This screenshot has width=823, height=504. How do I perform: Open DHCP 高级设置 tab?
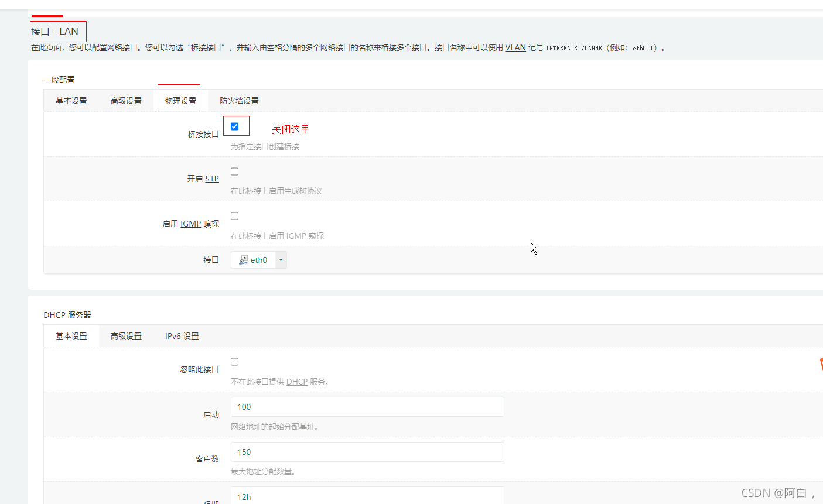[x=126, y=336]
